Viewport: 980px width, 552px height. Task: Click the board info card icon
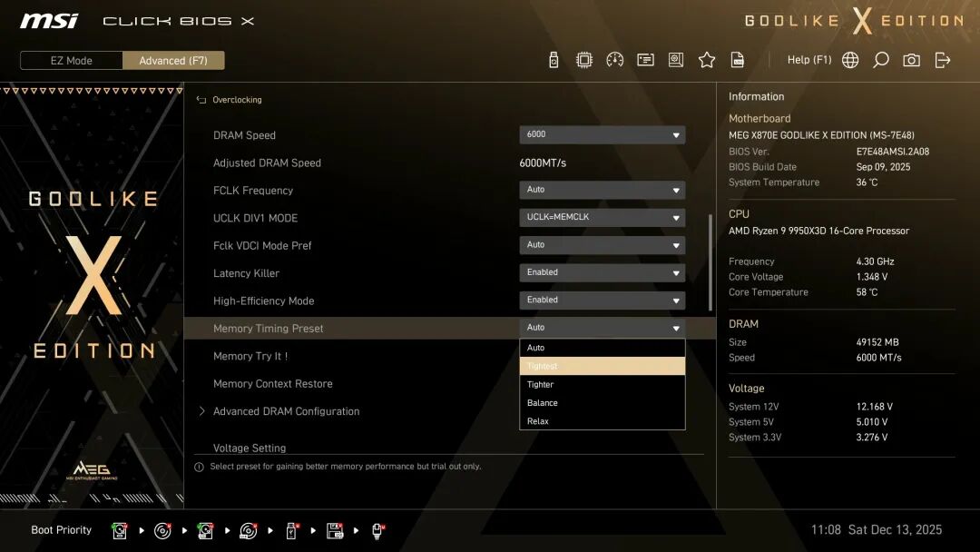tap(645, 60)
